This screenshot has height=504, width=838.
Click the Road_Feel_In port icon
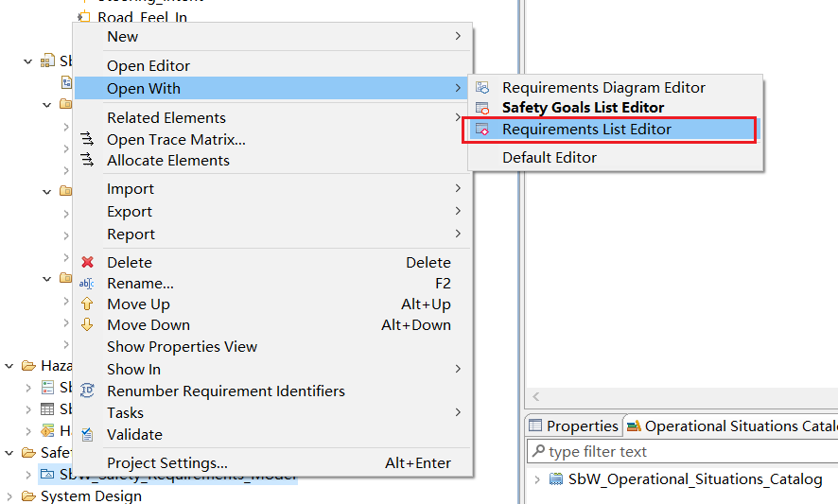(84, 17)
